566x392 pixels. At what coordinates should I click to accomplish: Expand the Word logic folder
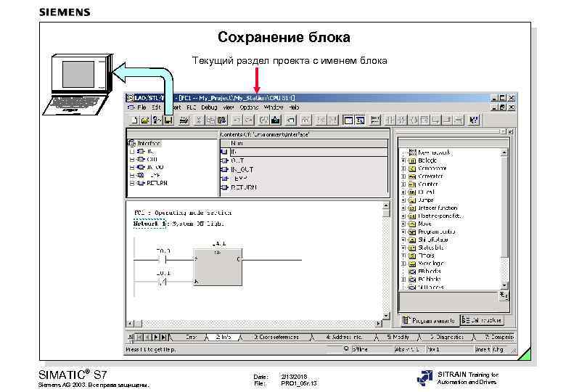tap(404, 264)
